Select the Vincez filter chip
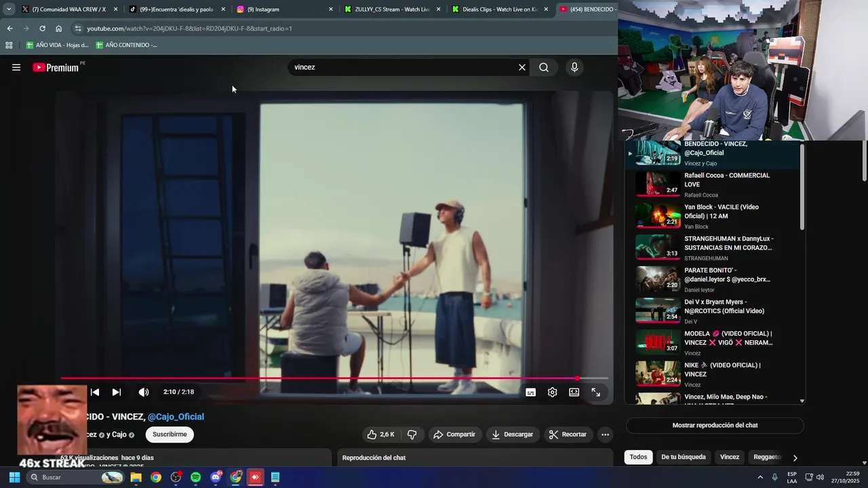This screenshot has height=488, width=868. [730, 457]
